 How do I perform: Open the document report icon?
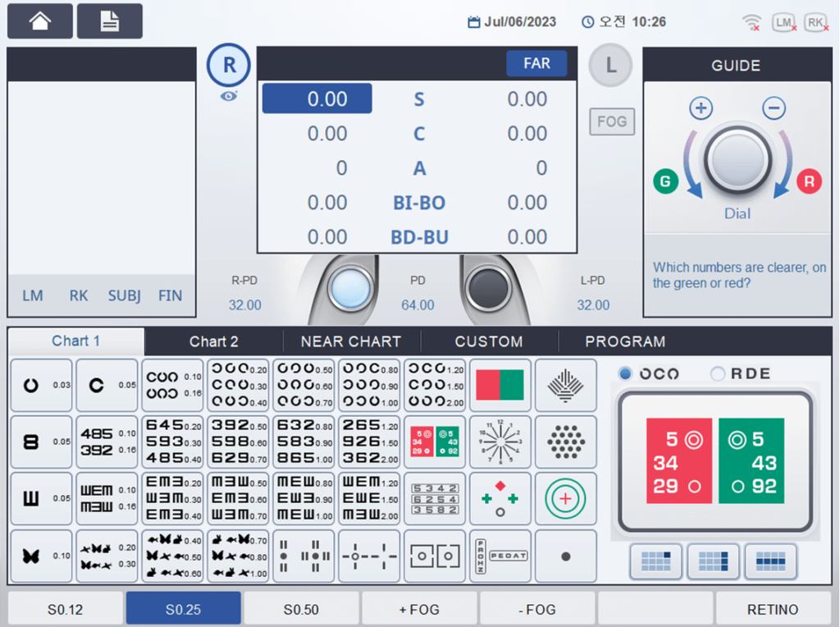click(x=109, y=21)
